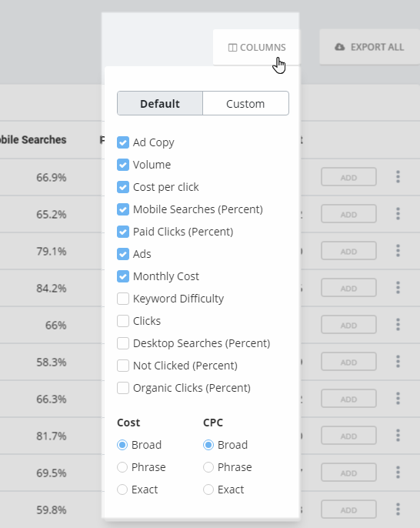
Task: Select the Default tab
Action: [x=160, y=103]
